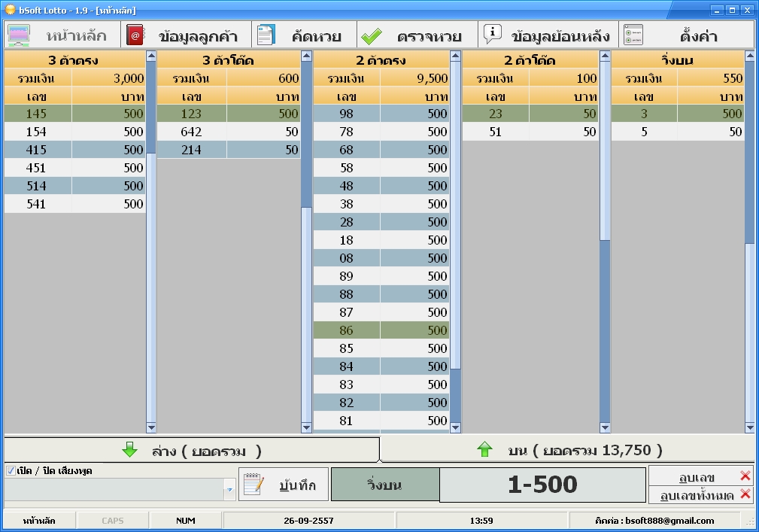Screen dimensions: 759x532
Task: Open the หน้าหลัก home toolbar item
Action: 62,35
